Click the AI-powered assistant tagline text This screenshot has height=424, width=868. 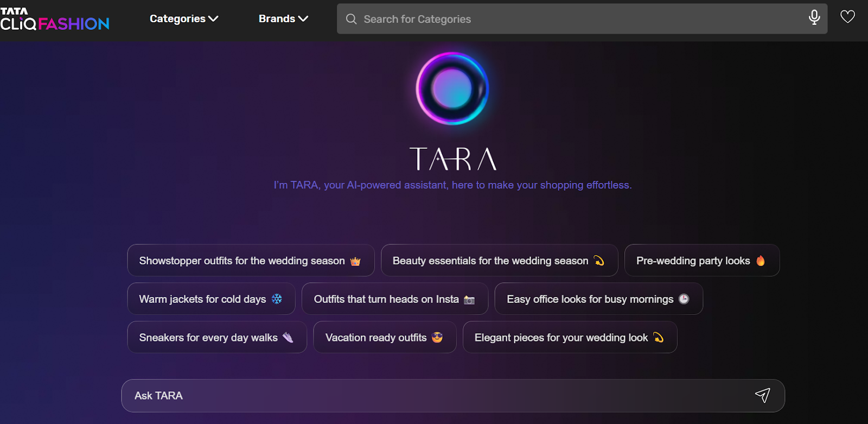click(452, 185)
